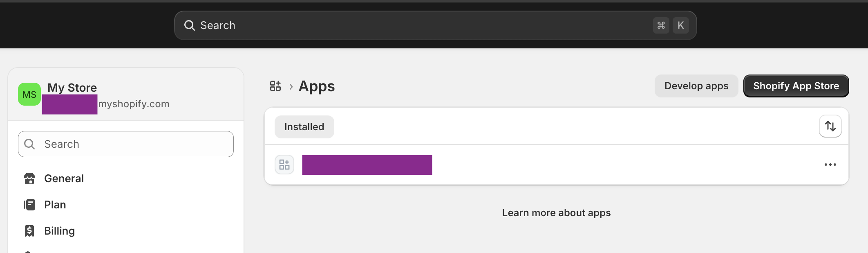Open the three-dot menu on the installed app
The width and height of the screenshot is (868, 253).
pyautogui.click(x=830, y=165)
